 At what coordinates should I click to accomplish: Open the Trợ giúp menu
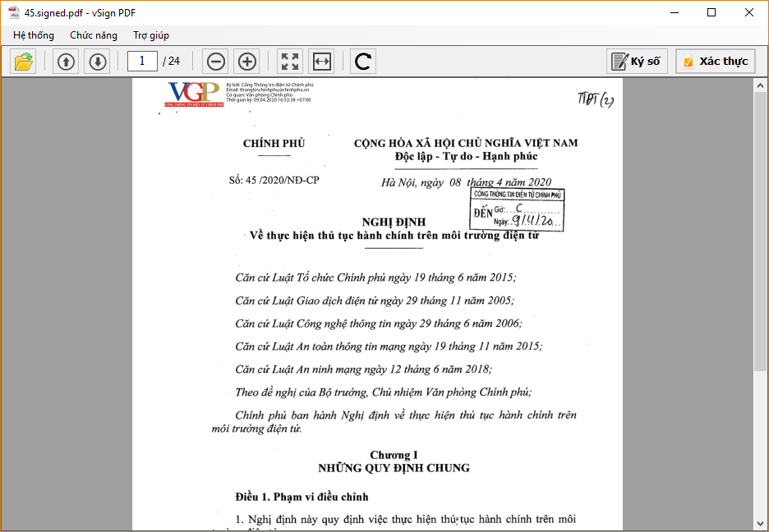click(x=151, y=35)
